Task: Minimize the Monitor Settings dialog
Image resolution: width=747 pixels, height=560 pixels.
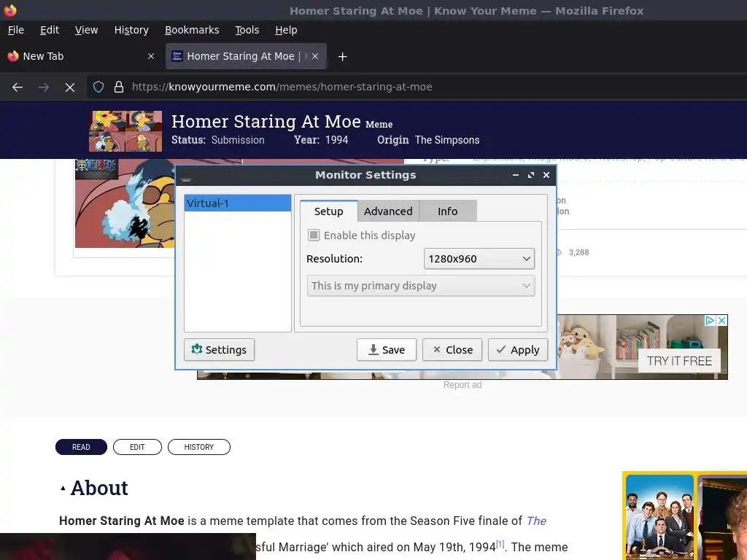Action: coord(516,175)
